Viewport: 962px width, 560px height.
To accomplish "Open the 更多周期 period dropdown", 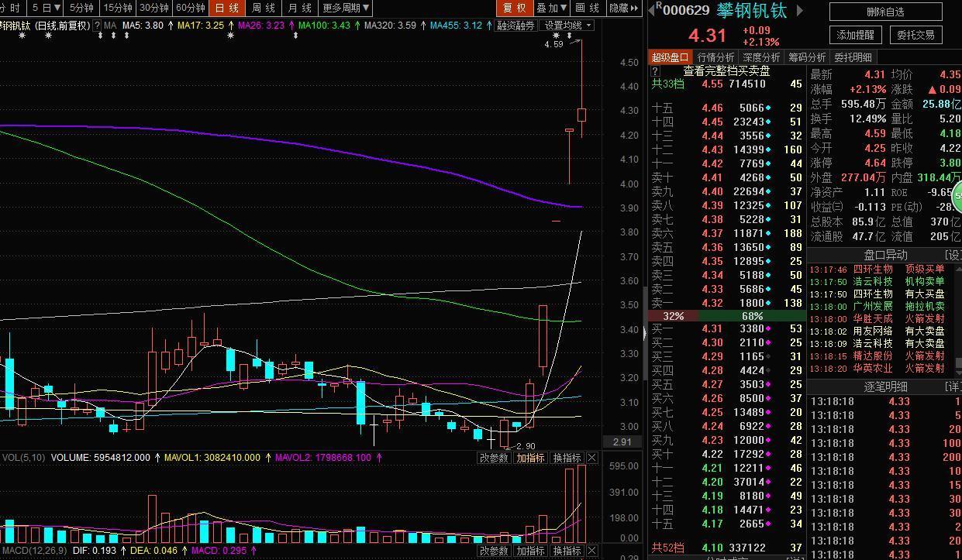I will point(346,8).
